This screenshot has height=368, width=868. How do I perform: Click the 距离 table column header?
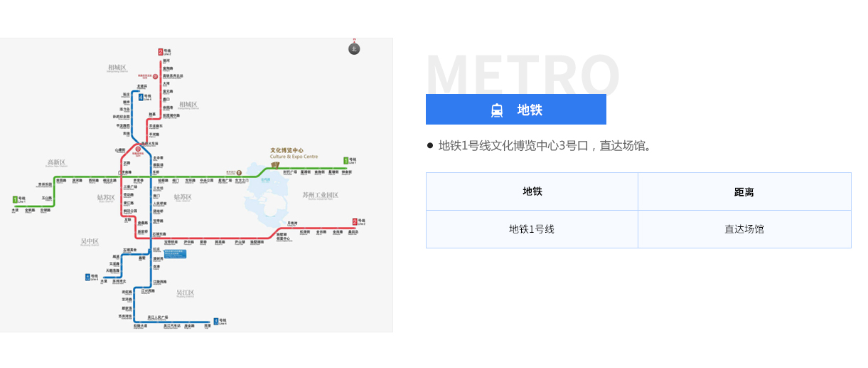coord(744,191)
